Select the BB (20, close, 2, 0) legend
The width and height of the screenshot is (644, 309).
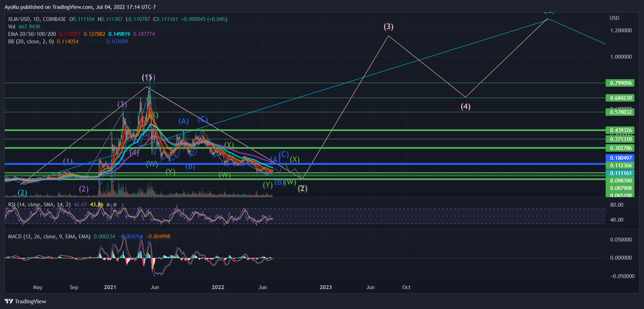pyautogui.click(x=31, y=42)
